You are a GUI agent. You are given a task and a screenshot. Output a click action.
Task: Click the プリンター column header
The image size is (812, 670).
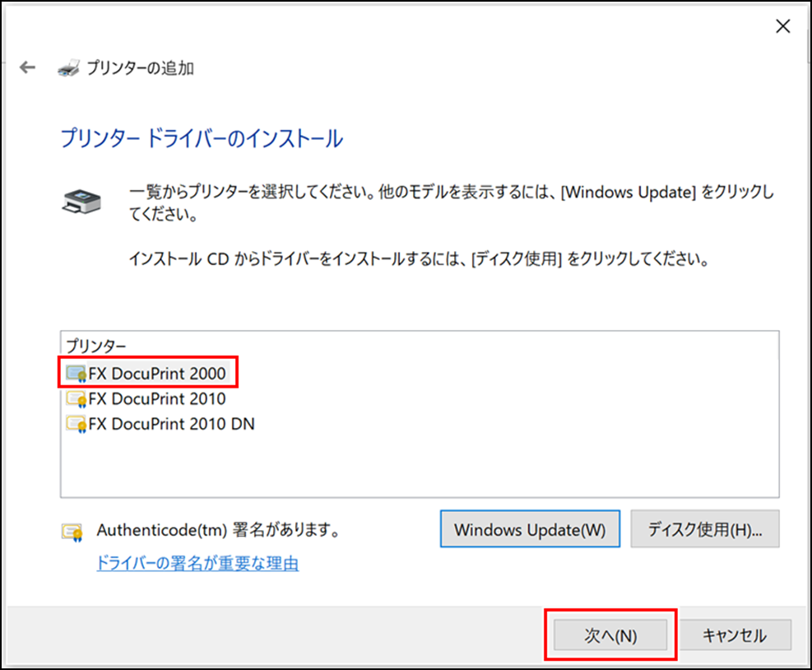pos(96,346)
